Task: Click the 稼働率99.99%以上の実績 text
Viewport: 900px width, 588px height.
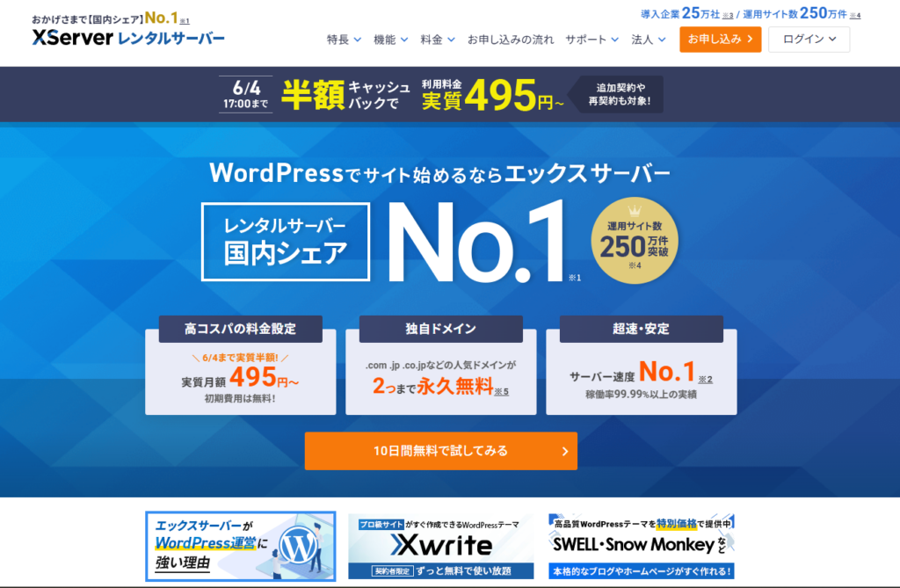Action: 641,395
